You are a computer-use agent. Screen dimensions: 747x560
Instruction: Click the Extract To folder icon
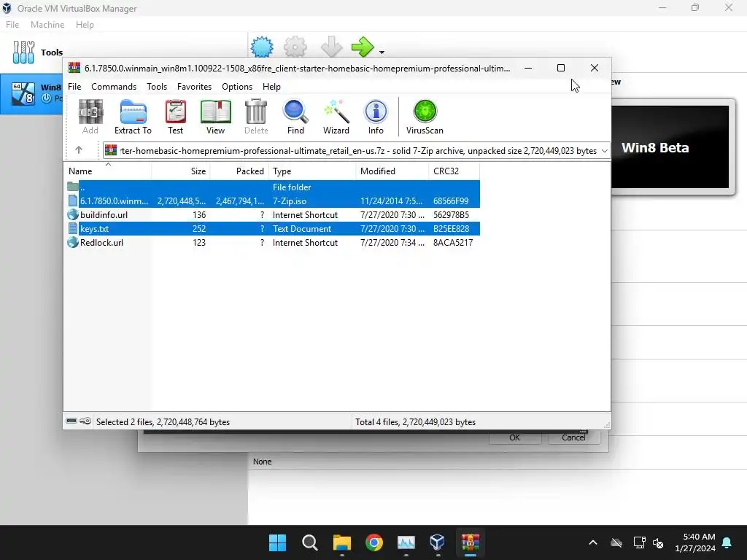pos(133,112)
